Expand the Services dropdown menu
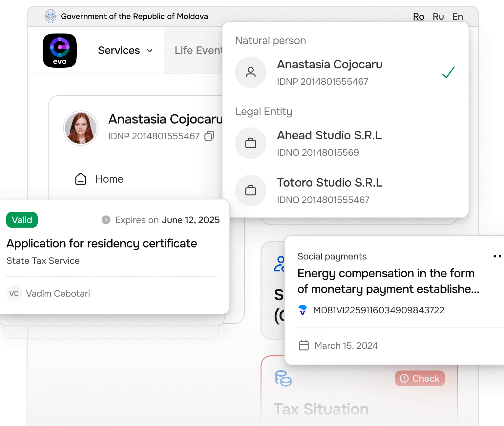The image size is (504, 426). point(125,51)
